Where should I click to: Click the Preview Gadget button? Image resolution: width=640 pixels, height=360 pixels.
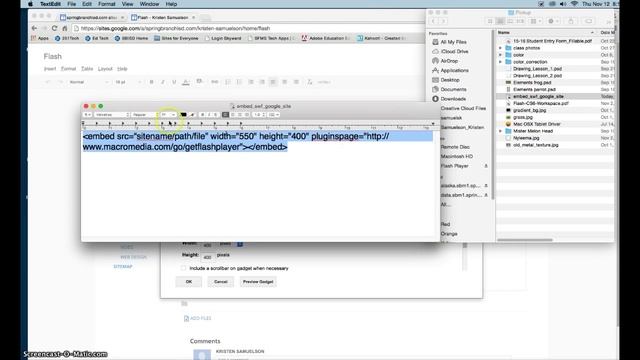pyautogui.click(x=258, y=282)
